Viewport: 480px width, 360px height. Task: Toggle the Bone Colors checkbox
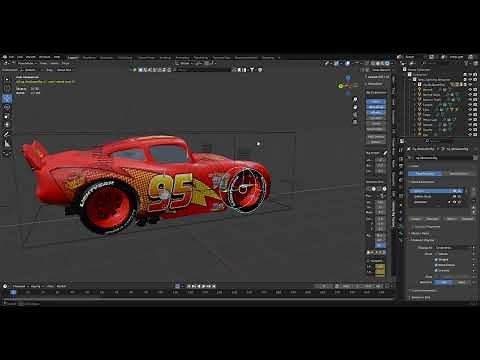click(x=436, y=265)
